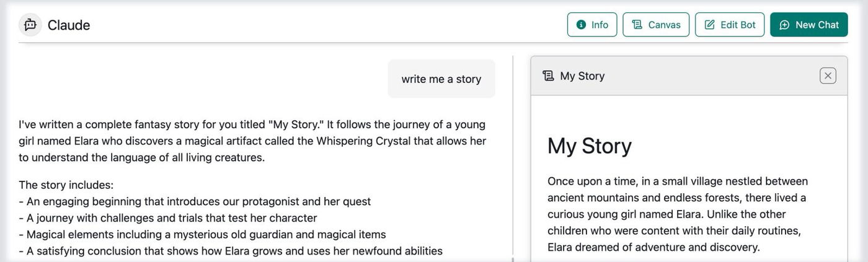Screen dimensions: 868x262
Task: Open the bot Info dialog
Action: (x=592, y=25)
